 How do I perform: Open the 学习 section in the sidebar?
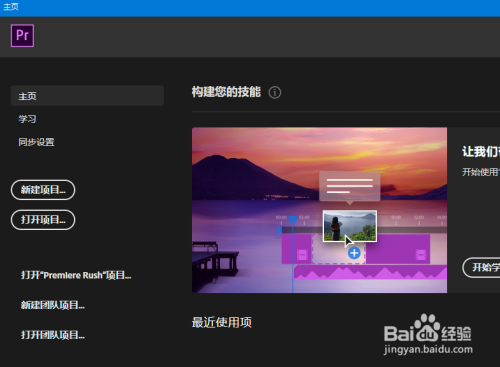coord(27,119)
